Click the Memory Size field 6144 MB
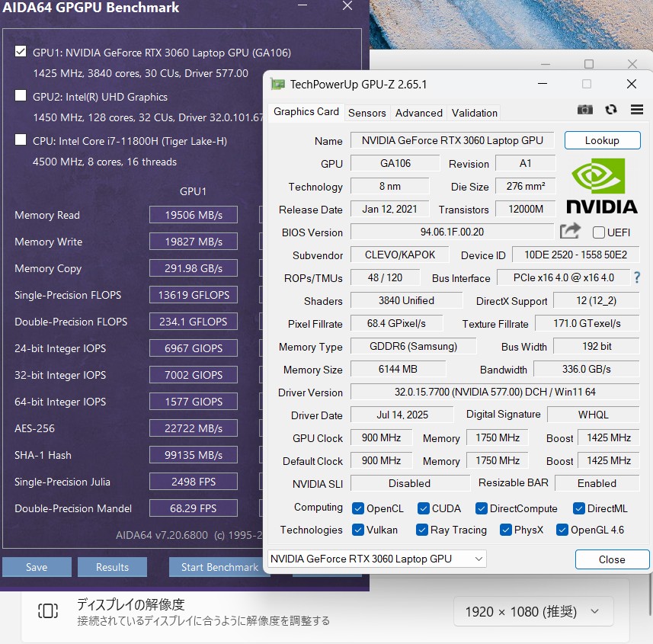Screen dimensions: 653x644 click(398, 369)
